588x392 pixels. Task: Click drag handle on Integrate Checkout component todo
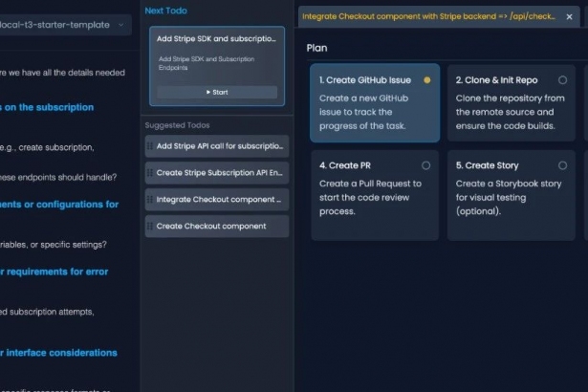point(149,199)
